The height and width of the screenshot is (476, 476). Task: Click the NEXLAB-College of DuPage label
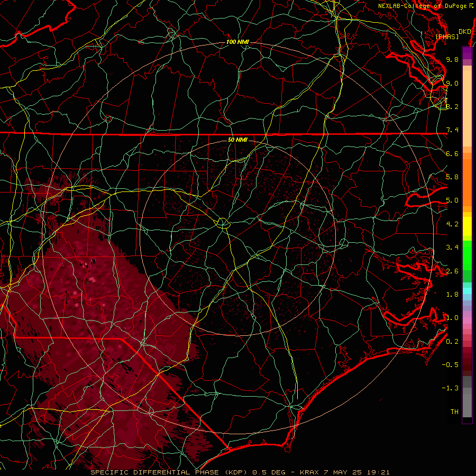[425, 6]
